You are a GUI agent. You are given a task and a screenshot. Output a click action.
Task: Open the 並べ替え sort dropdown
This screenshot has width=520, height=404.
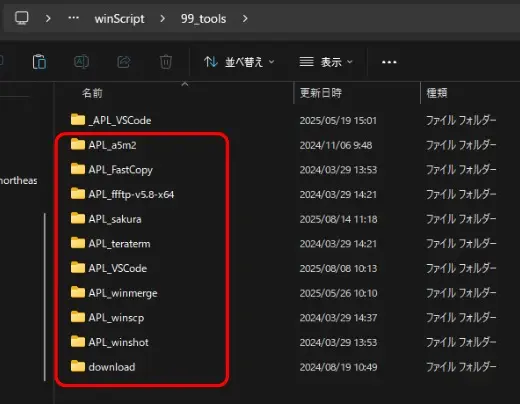tap(239, 62)
